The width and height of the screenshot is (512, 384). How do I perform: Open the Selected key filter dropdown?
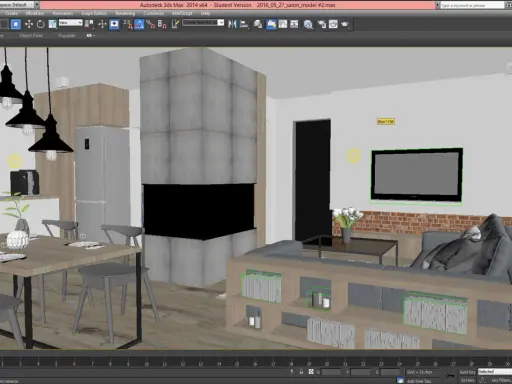[x=495, y=372]
